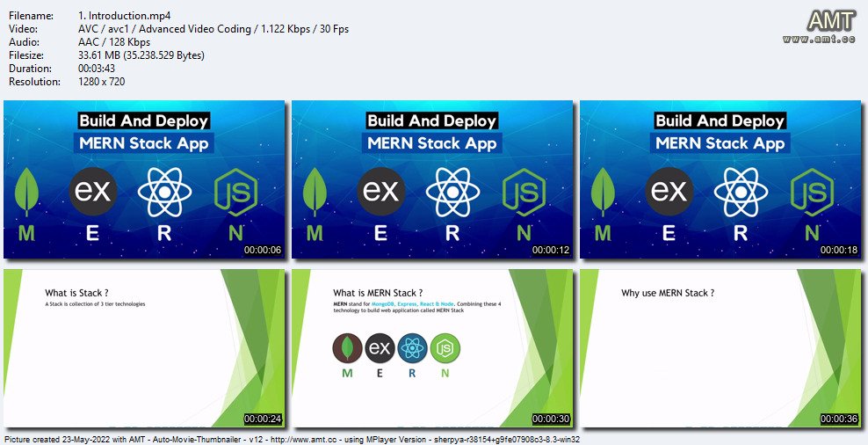Pick the Express 'ex' logo in the 00:00:18 frame

coord(669,191)
